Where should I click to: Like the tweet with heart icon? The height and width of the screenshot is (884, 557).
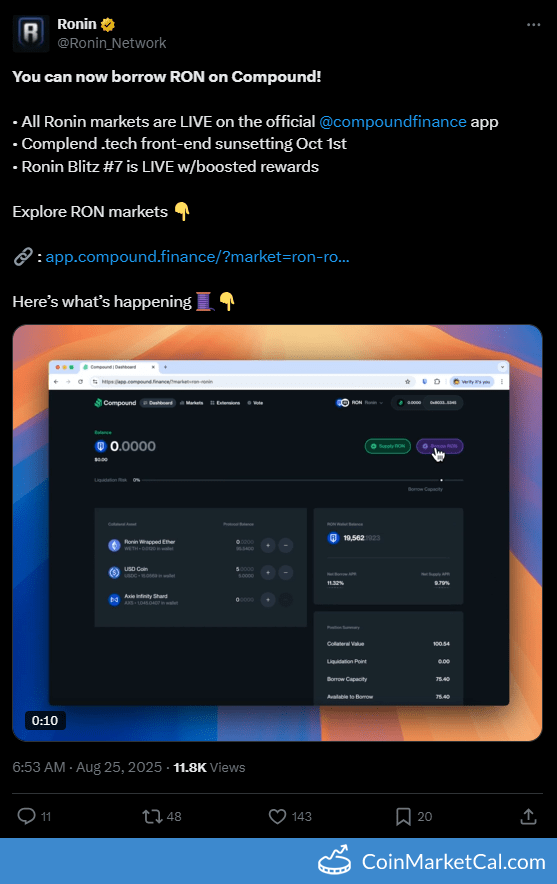click(277, 816)
